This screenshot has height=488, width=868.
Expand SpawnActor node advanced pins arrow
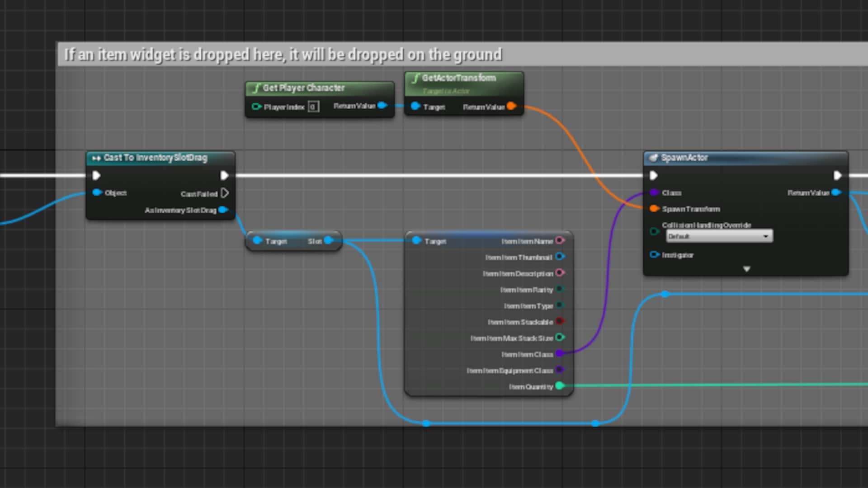click(x=746, y=269)
